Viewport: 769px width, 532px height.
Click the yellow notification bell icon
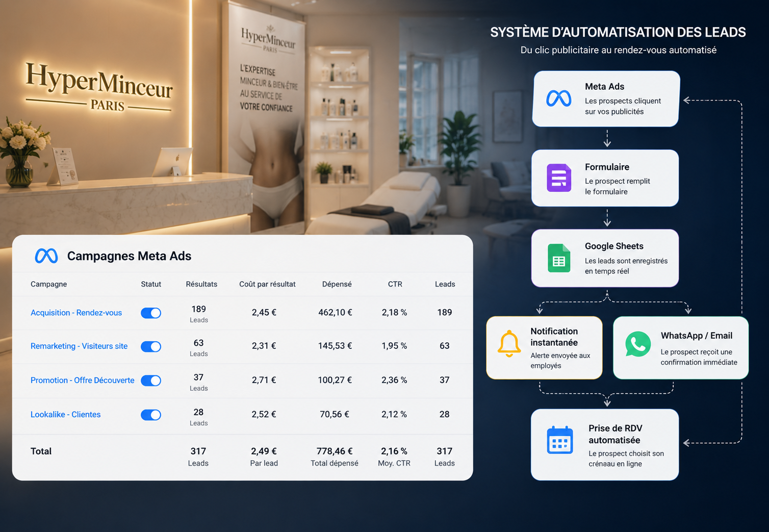click(509, 343)
